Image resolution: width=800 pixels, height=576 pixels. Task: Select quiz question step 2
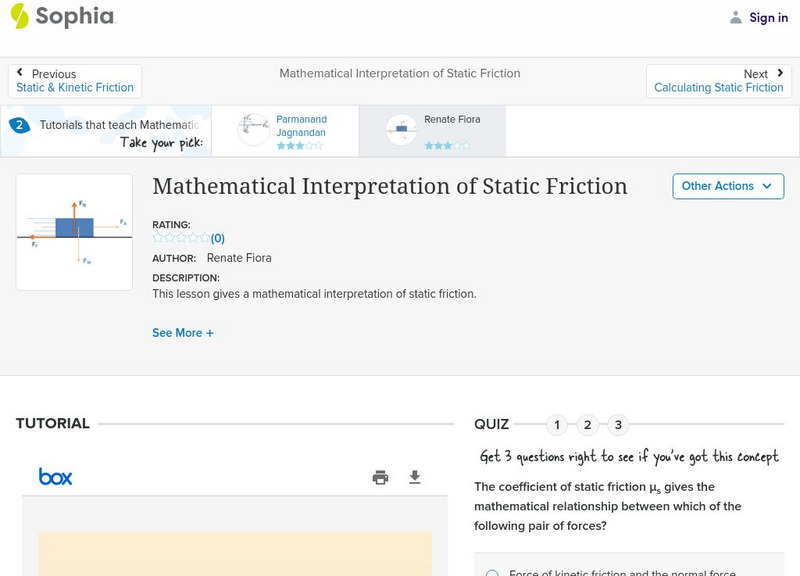[x=587, y=424]
